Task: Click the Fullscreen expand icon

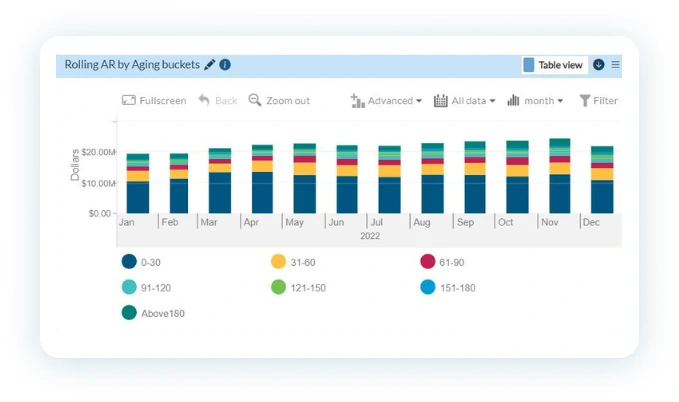Action: click(129, 100)
